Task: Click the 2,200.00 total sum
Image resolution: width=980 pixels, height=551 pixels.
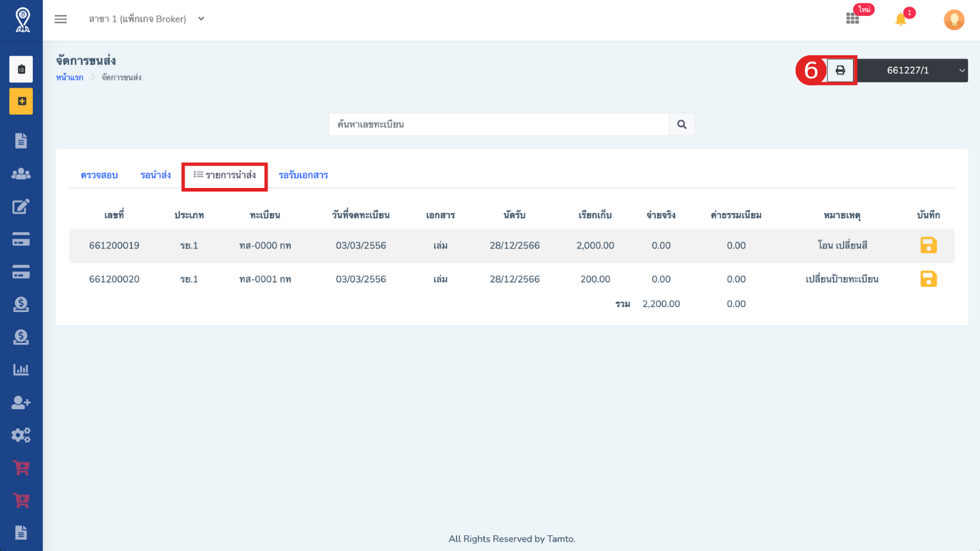Action: click(661, 304)
